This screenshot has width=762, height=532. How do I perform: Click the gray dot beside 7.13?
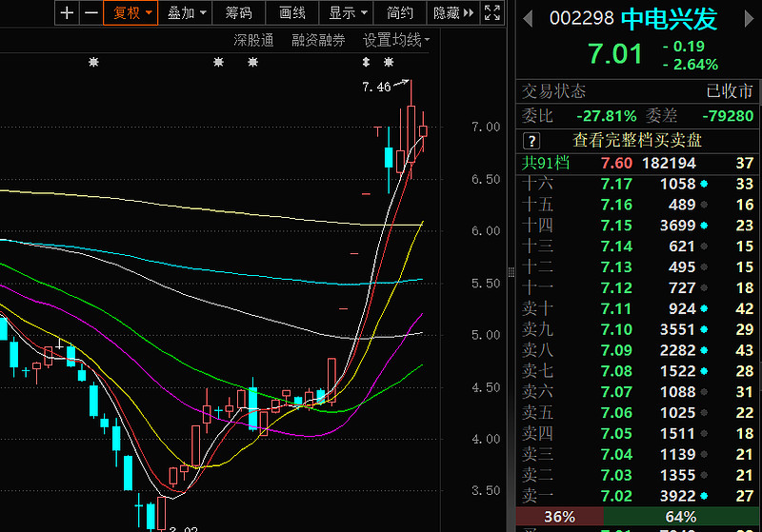click(x=704, y=267)
